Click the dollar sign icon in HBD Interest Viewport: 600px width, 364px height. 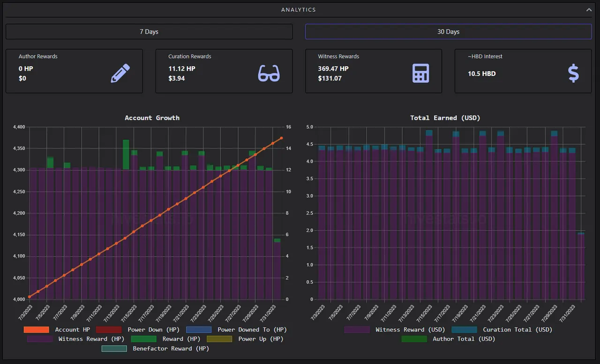tap(573, 74)
